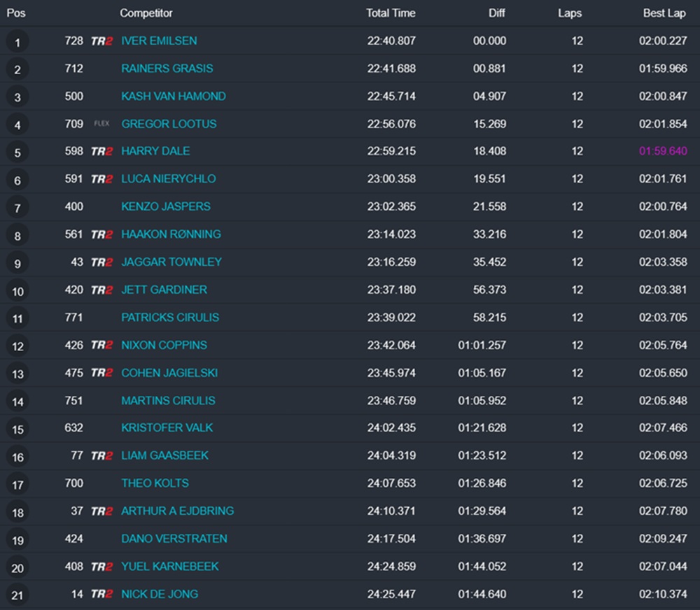Click the TR2 badge next to Harry Dale
Viewport: 700px width, 610px height.
(101, 151)
